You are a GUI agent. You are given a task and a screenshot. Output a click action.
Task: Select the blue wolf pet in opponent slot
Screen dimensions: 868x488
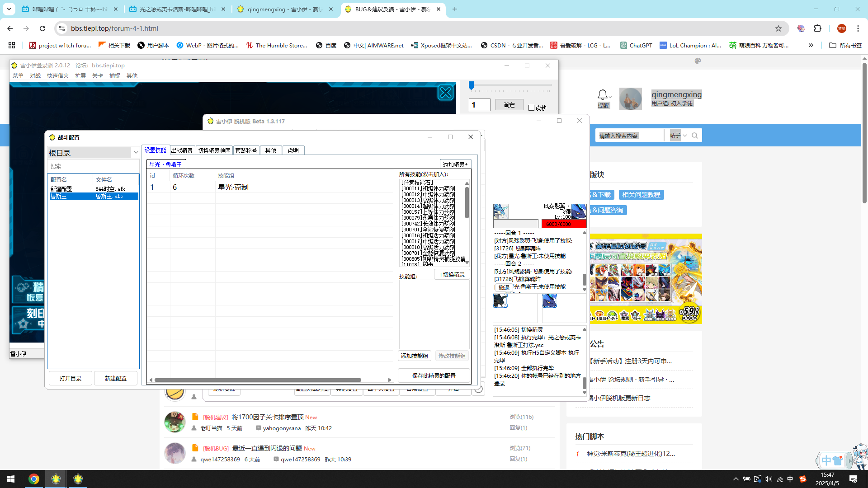(549, 300)
